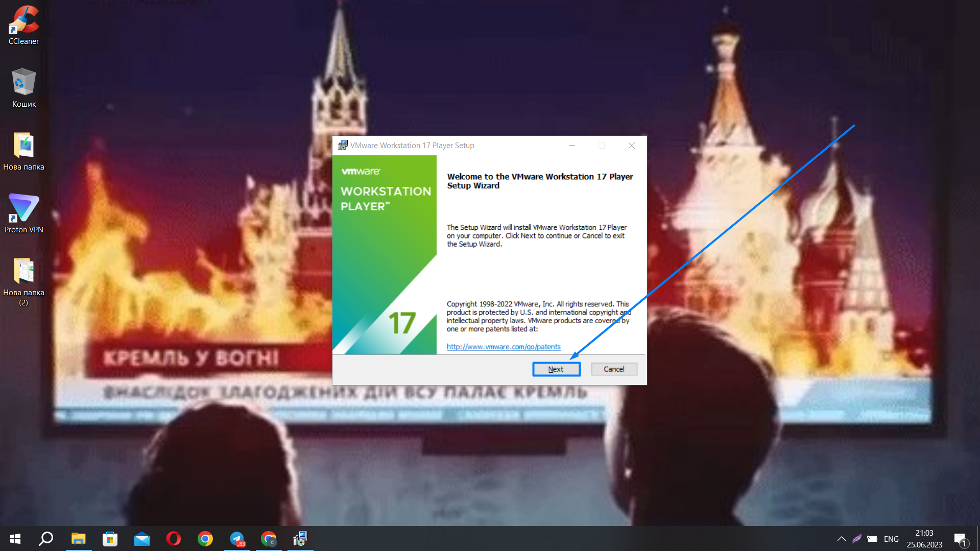Open taskbar search
Image resolution: width=980 pixels, height=551 pixels.
pos(46,539)
